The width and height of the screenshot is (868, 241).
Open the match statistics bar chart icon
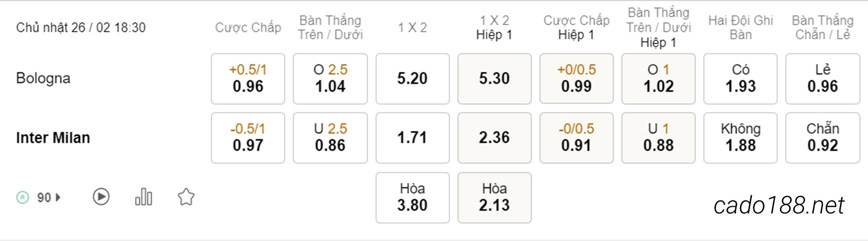pos(143,197)
